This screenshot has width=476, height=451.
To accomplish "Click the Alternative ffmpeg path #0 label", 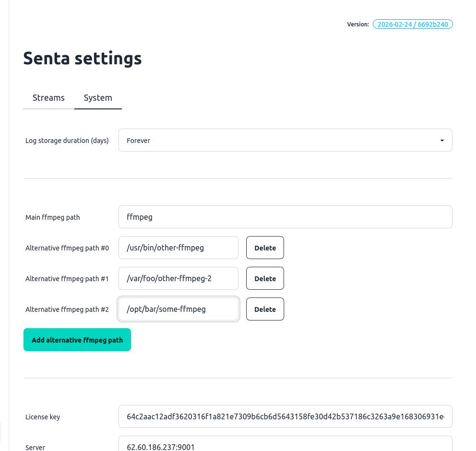I will click(67, 248).
